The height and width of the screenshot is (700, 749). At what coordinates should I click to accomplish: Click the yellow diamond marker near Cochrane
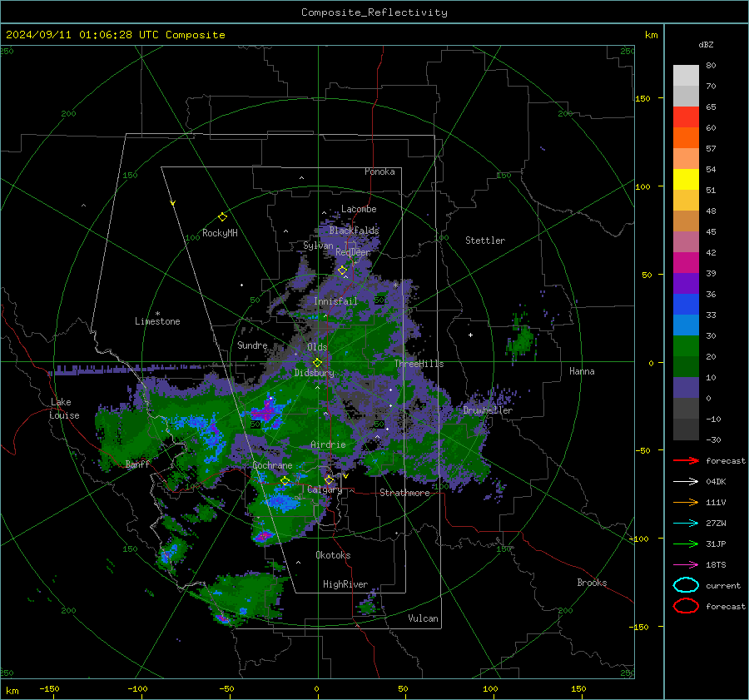click(x=285, y=481)
